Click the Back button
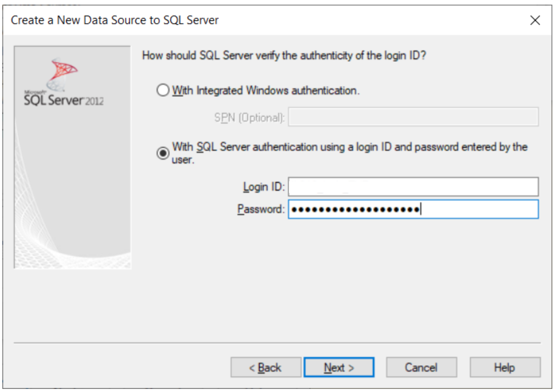 click(266, 367)
